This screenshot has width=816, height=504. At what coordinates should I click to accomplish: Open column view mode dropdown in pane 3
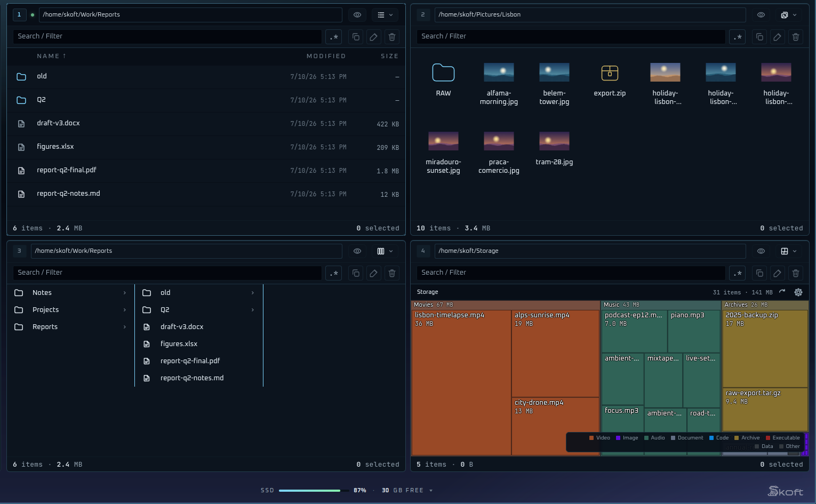pos(385,251)
